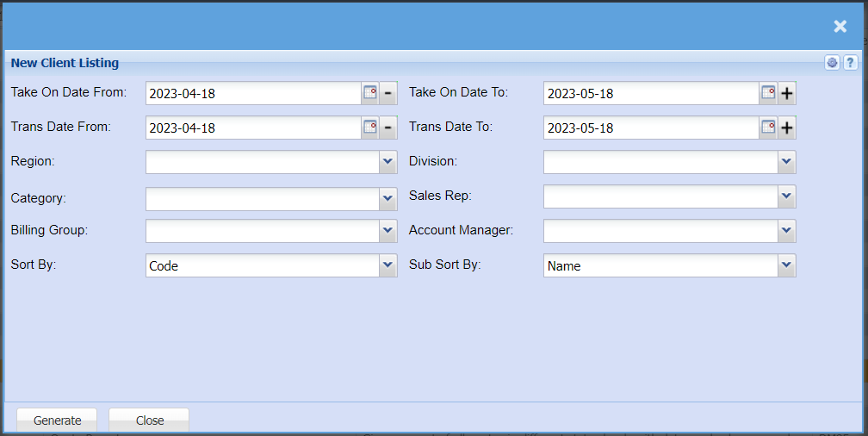Click the Region: label
Viewport: 868px width, 436px height.
(x=33, y=161)
